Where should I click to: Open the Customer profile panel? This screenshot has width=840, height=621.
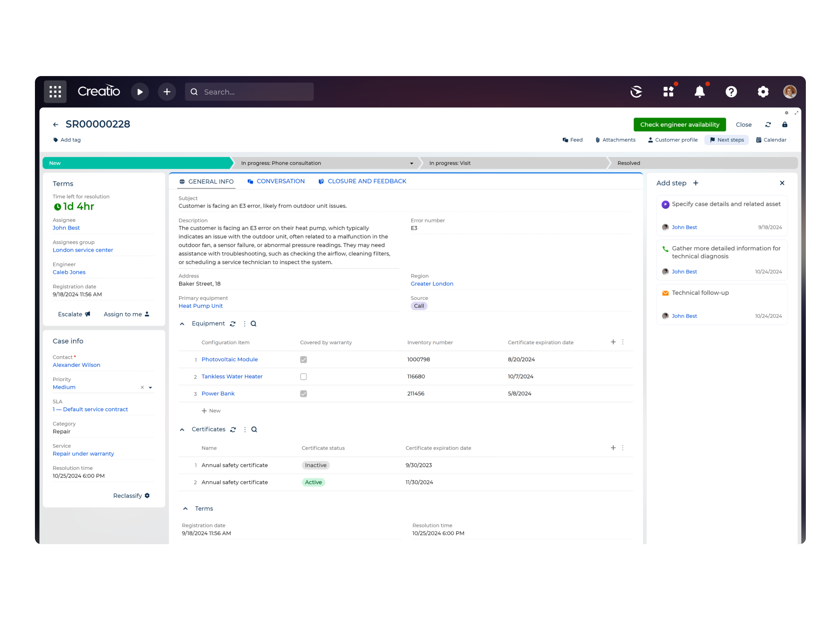[x=673, y=140]
